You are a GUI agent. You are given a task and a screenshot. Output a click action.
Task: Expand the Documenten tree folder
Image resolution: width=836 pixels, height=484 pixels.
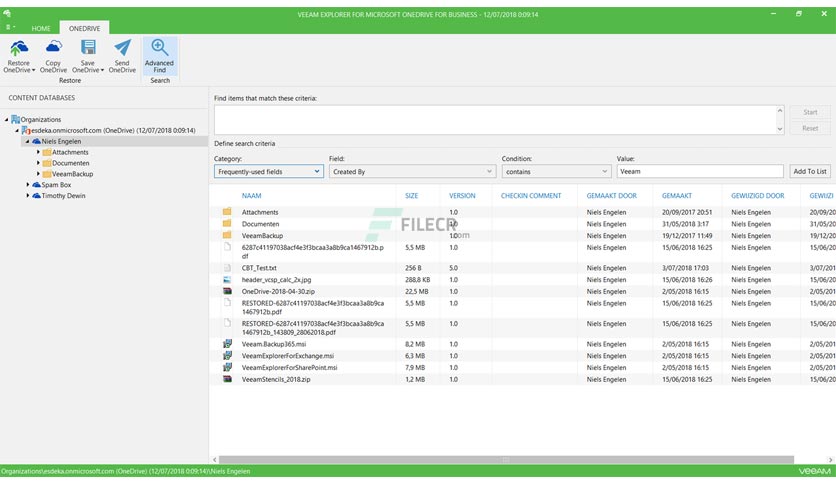[38, 163]
